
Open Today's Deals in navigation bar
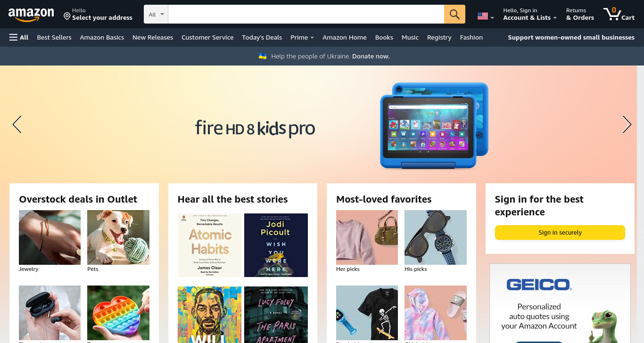click(x=262, y=37)
